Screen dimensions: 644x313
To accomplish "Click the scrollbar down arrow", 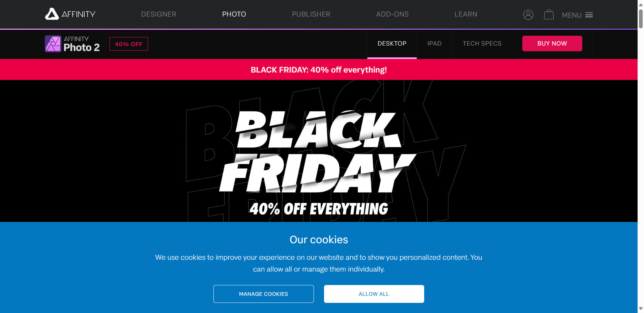I will (x=641, y=309).
